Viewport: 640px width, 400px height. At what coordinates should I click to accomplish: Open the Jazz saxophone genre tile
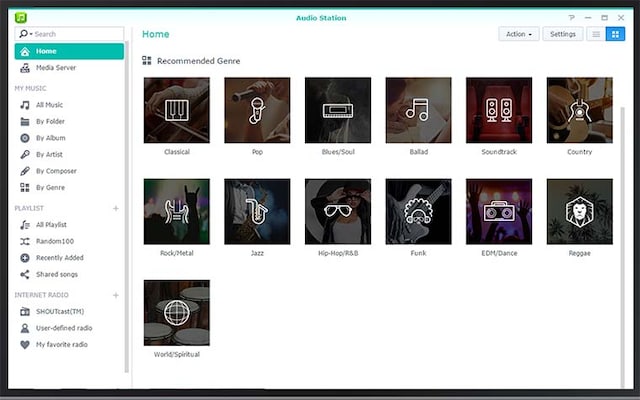(257, 211)
